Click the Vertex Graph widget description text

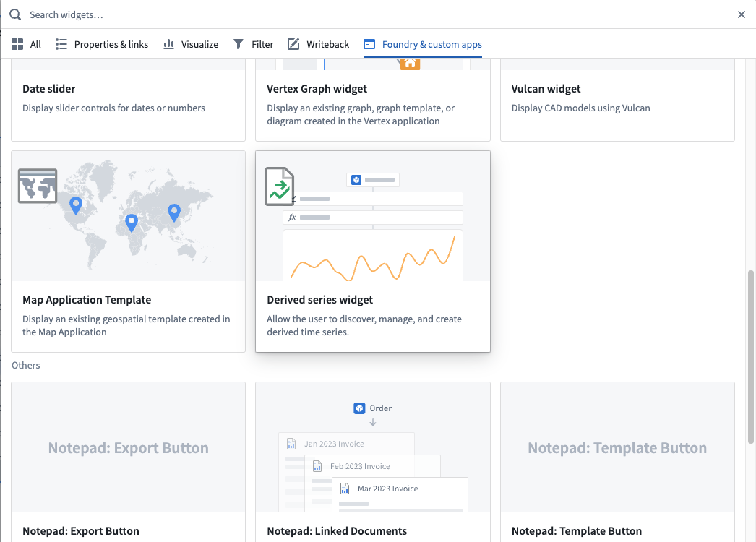[x=361, y=115]
